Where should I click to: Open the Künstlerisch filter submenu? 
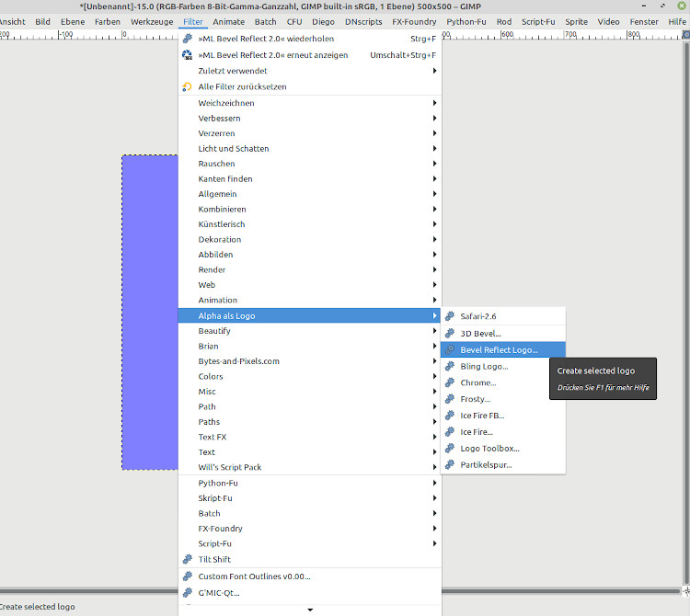434,224
